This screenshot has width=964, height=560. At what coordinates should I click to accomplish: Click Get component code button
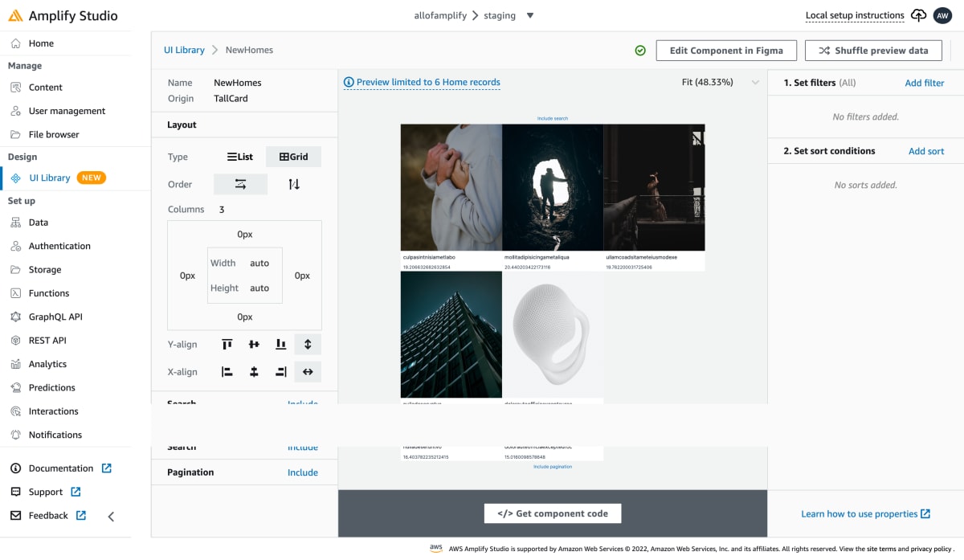(x=553, y=513)
